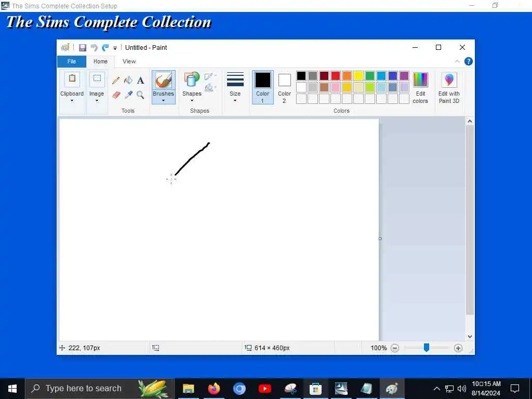
Task: Click the Redo arrow in quick access toolbar
Action: point(105,48)
